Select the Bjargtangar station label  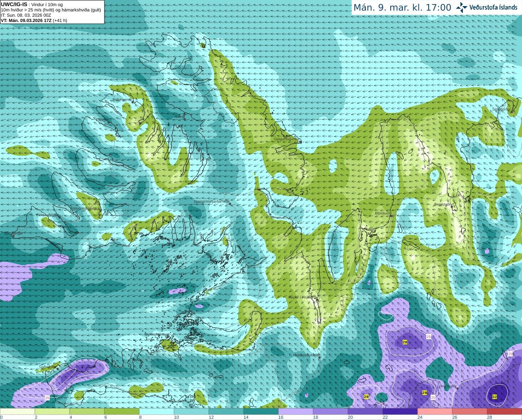[x=13, y=233]
